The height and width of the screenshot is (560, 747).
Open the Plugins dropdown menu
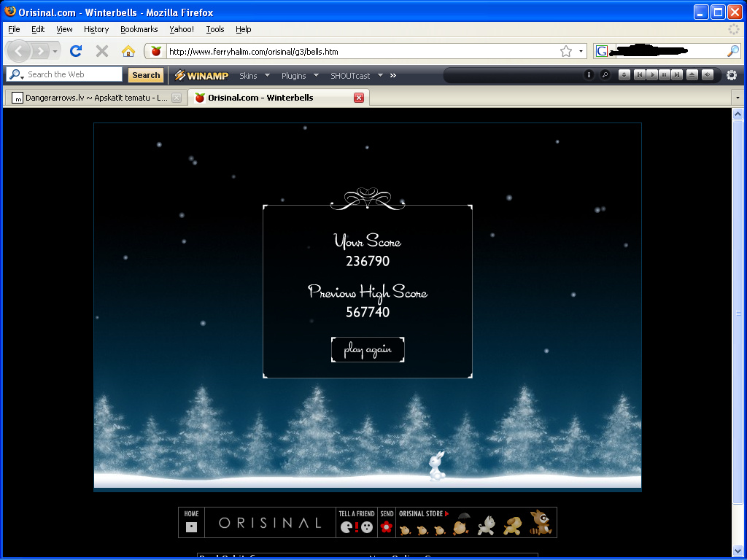pyautogui.click(x=300, y=75)
